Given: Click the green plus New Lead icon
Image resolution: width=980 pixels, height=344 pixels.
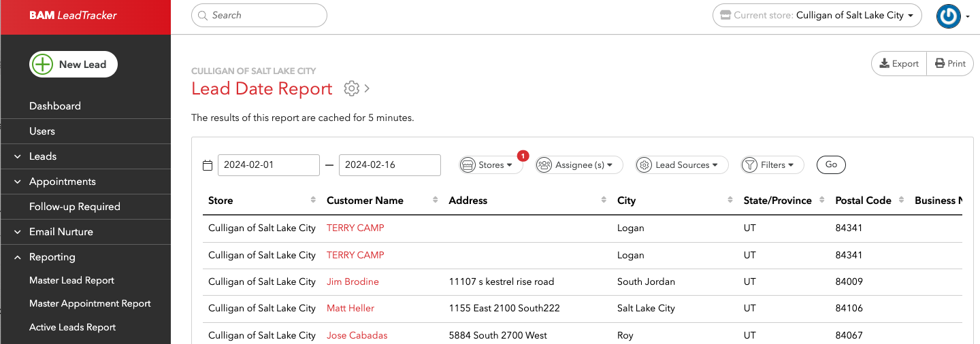Looking at the screenshot, I should (43, 65).
